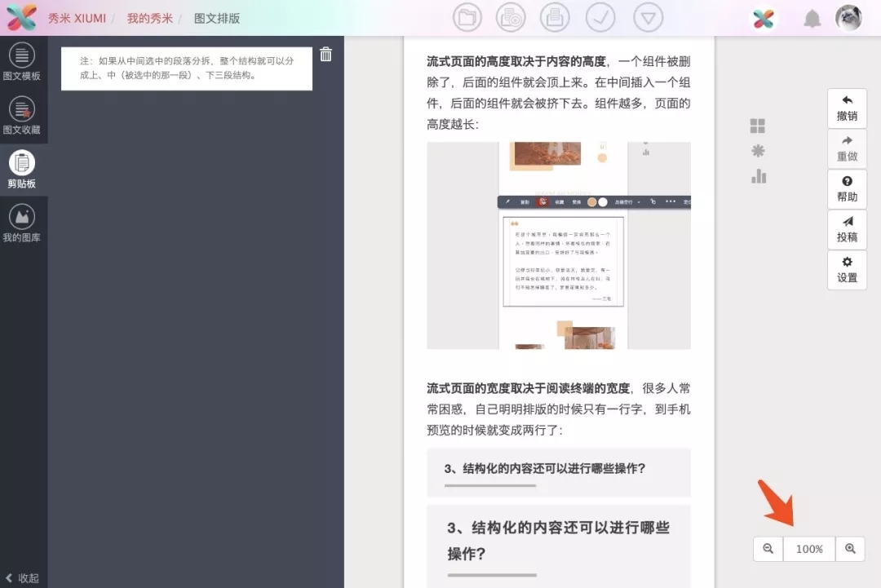Delete the clipboard note with the trash icon
The height and width of the screenshot is (588, 881).
pyautogui.click(x=325, y=53)
